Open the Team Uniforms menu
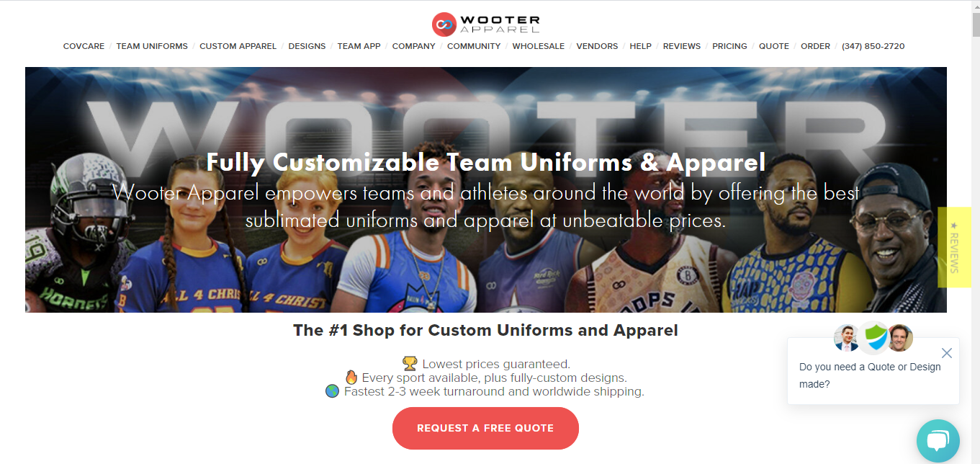This screenshot has width=980, height=464. (152, 46)
